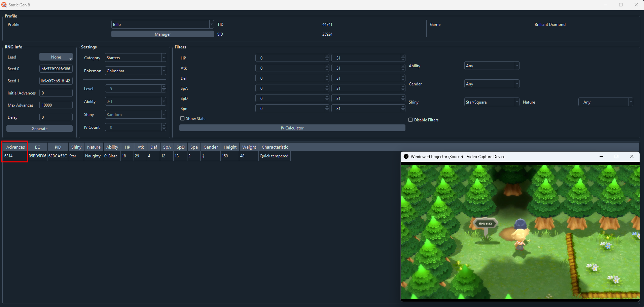Open the disabled Ability 0/1 settings dropdown
The width and height of the screenshot is (644, 307).
pyautogui.click(x=135, y=101)
